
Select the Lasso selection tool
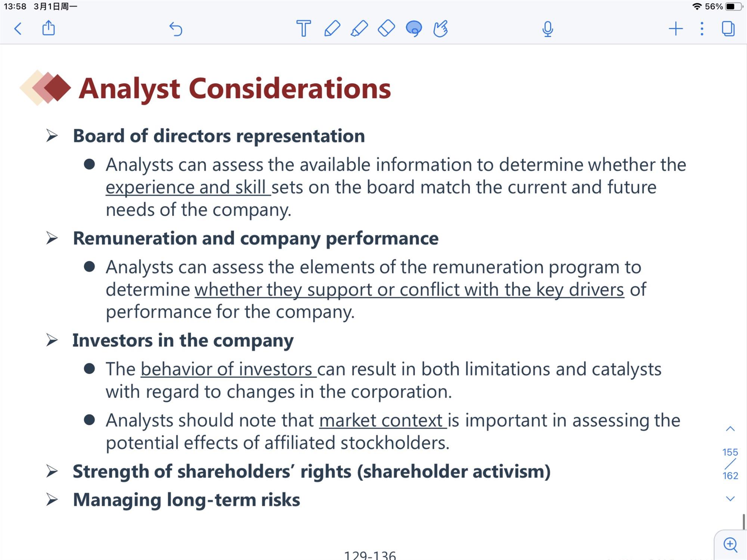[x=414, y=29]
